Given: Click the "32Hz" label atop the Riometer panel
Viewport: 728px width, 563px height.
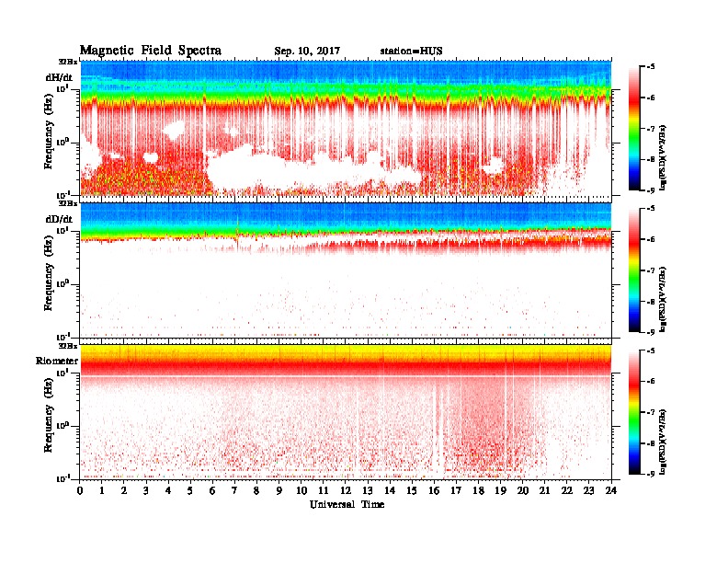Looking at the screenshot, I should tap(68, 346).
